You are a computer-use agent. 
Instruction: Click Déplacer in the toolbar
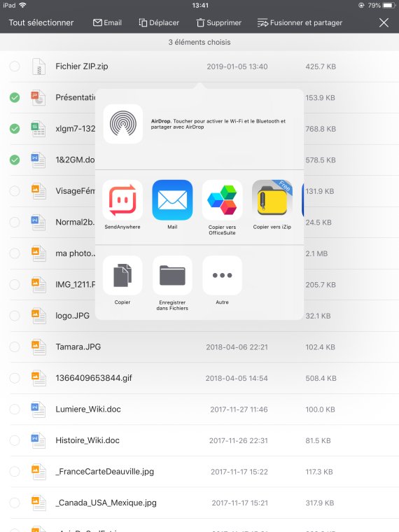coord(159,22)
